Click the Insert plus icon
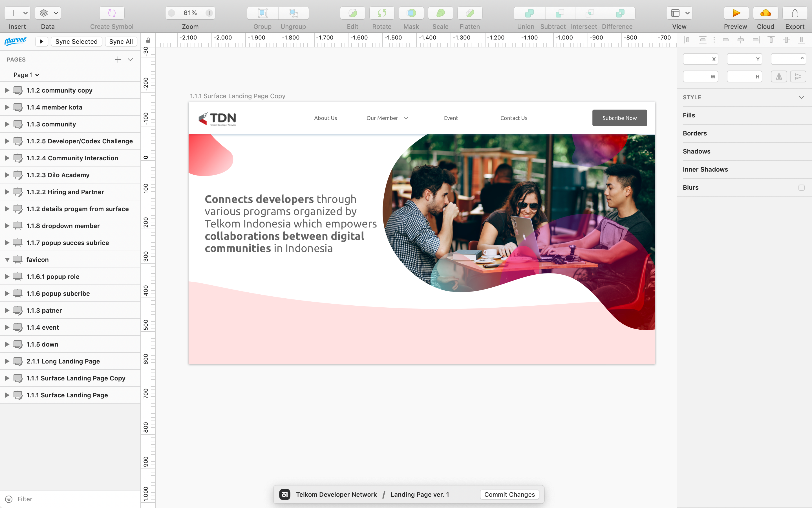This screenshot has height=508, width=812. coord(13,13)
